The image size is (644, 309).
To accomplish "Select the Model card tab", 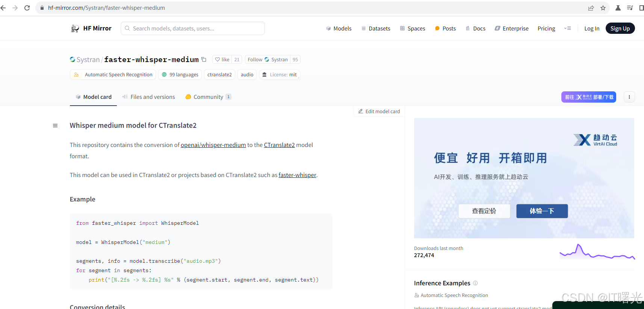I will (94, 97).
